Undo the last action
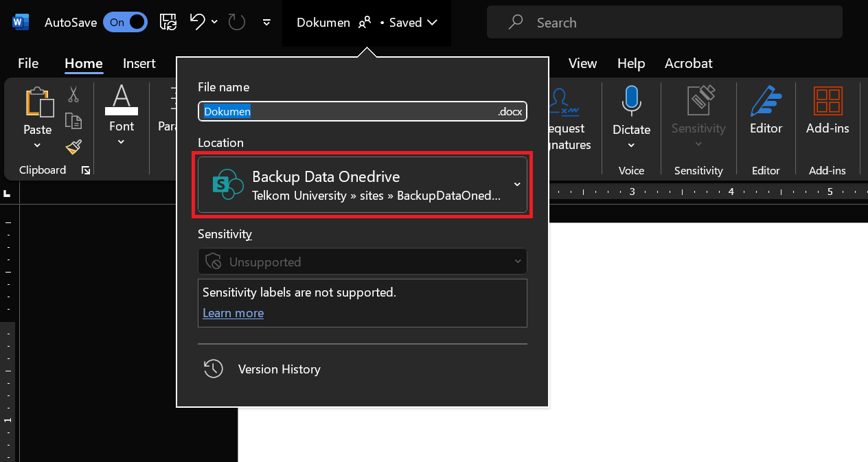Viewport: 868px width, 462px height. click(198, 22)
